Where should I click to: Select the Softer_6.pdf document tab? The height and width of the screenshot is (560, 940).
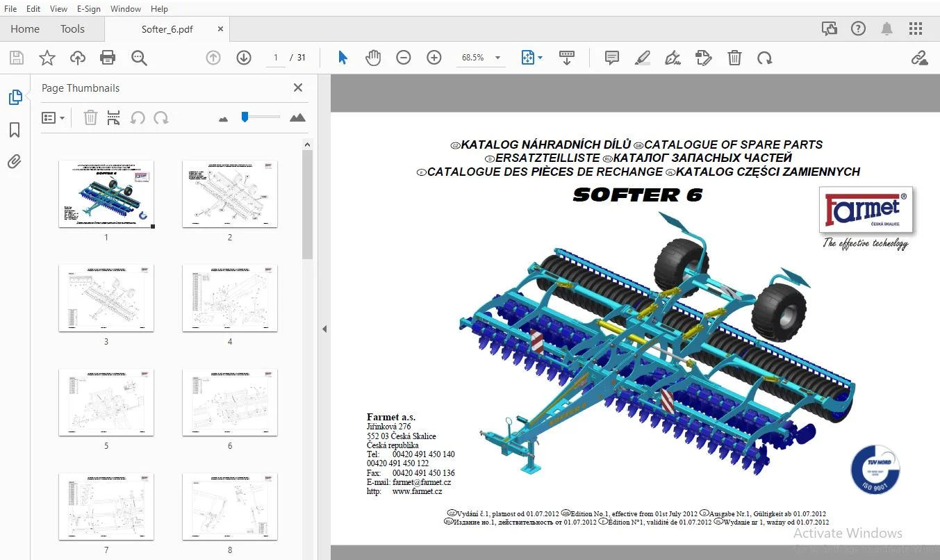167,29
